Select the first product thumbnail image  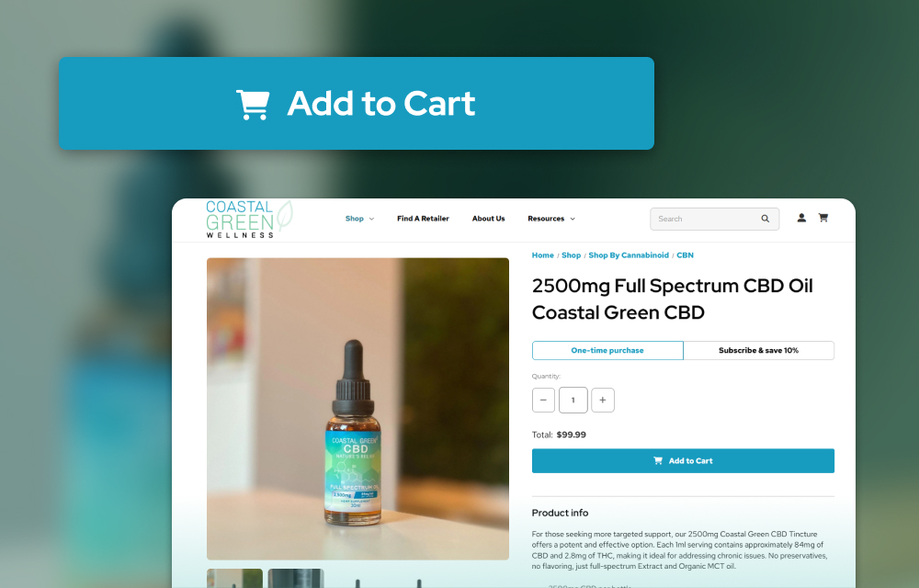[234, 578]
